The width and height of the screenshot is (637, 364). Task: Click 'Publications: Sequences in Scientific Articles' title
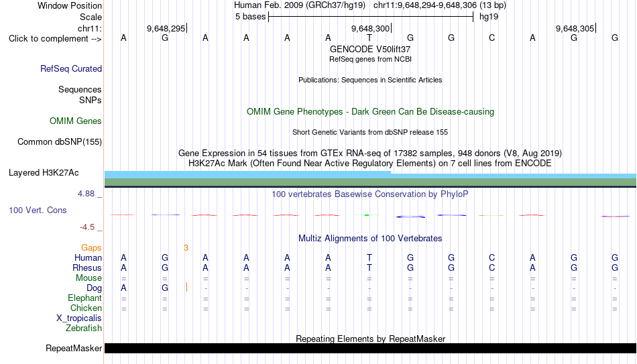pyautogui.click(x=370, y=80)
